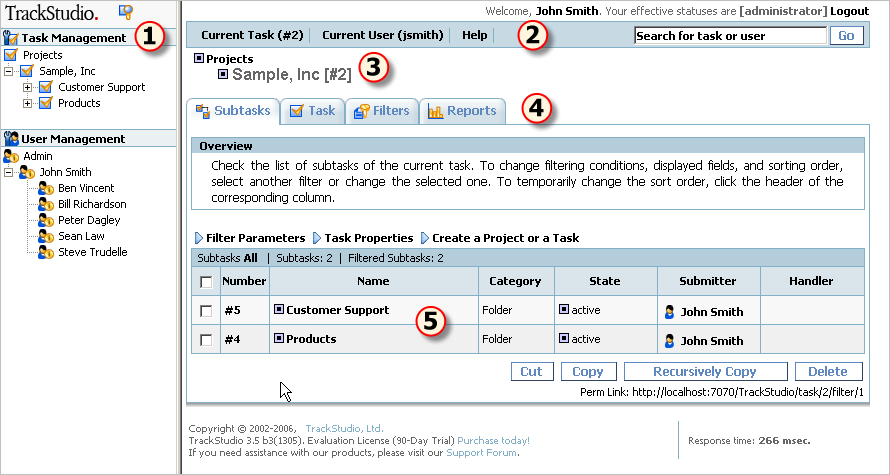Click the folder icon beside Customer Support row

coord(279,309)
